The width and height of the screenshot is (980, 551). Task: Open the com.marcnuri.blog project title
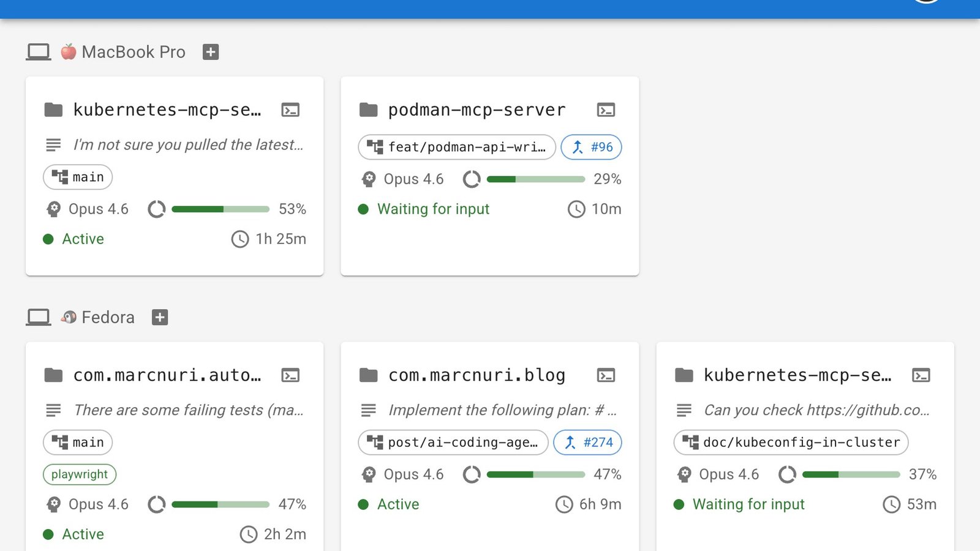pyautogui.click(x=477, y=375)
